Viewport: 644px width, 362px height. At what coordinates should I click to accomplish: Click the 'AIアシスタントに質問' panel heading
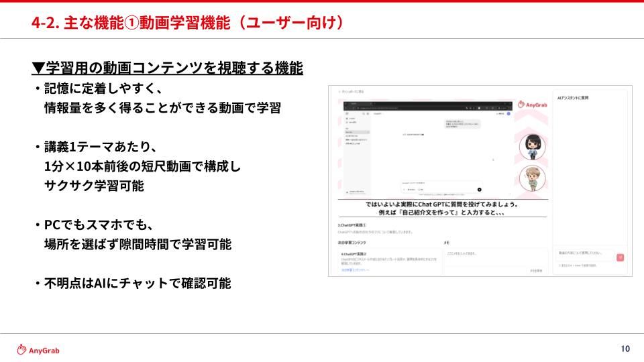(x=573, y=98)
